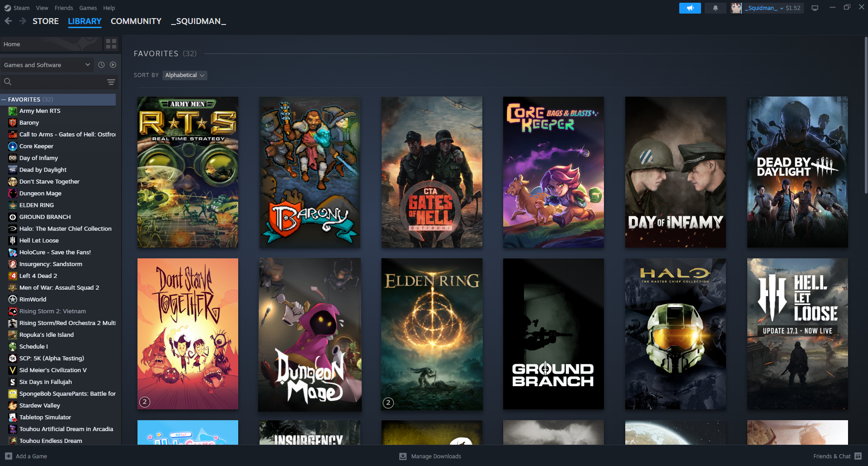
Task: Open the Steam menu
Action: click(21, 8)
